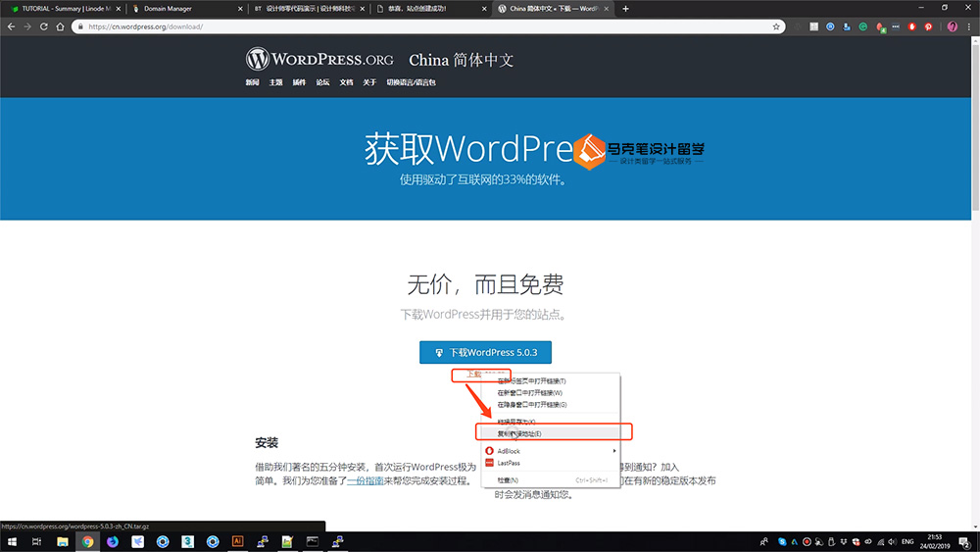Click the WordPress.org logo
980x552 pixels.
(x=319, y=60)
